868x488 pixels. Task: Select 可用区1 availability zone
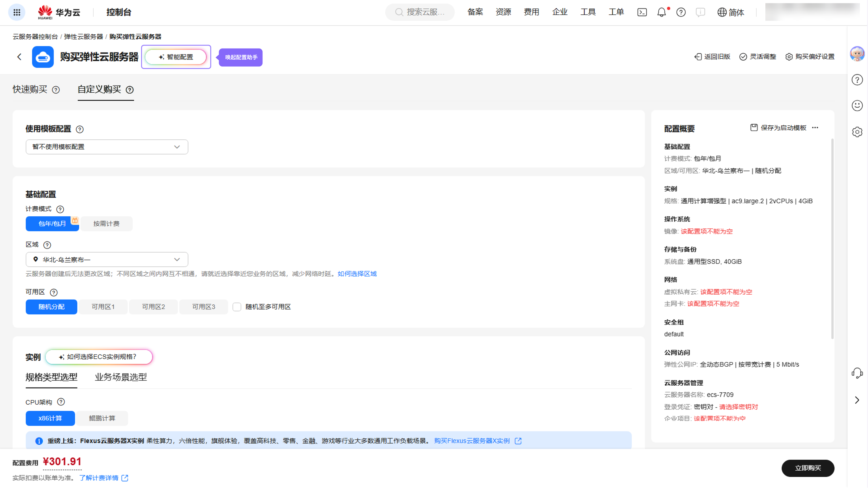pyautogui.click(x=103, y=307)
